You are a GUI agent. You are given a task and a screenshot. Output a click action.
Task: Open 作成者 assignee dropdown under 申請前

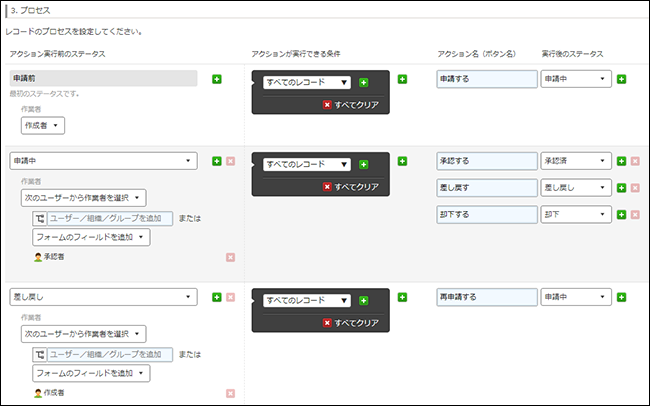tap(43, 126)
